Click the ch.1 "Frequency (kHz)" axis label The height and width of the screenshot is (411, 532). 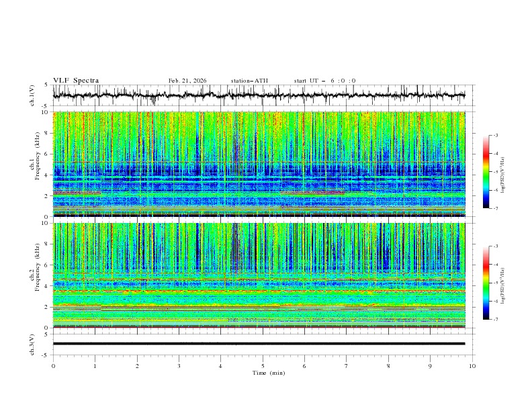(x=37, y=154)
